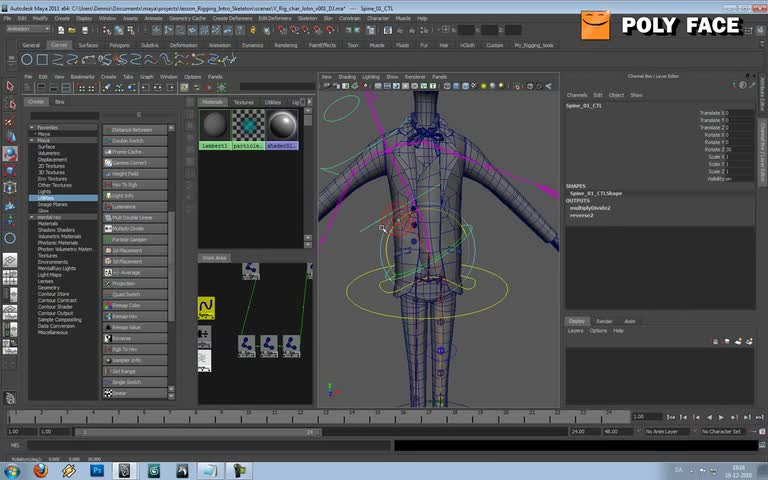
Task: Collapse the mental ray node category
Action: [32, 216]
